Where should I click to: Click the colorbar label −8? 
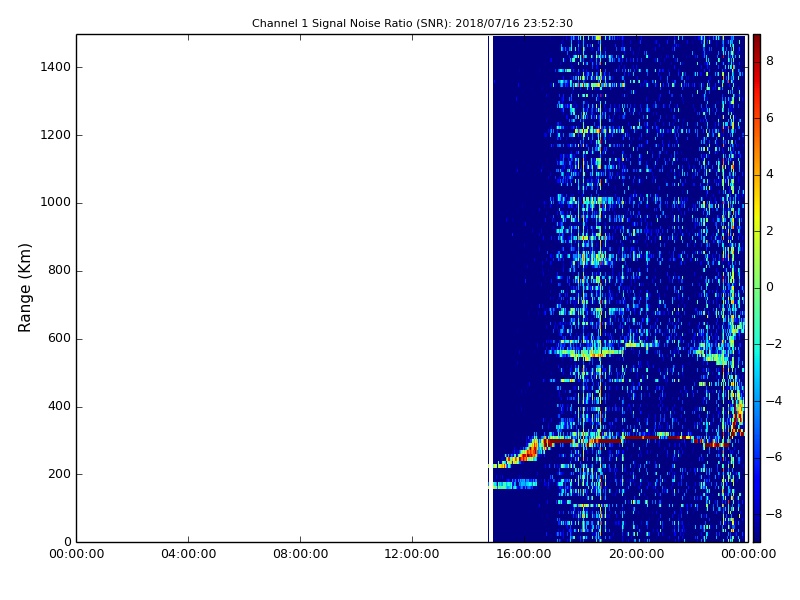pyautogui.click(x=773, y=514)
